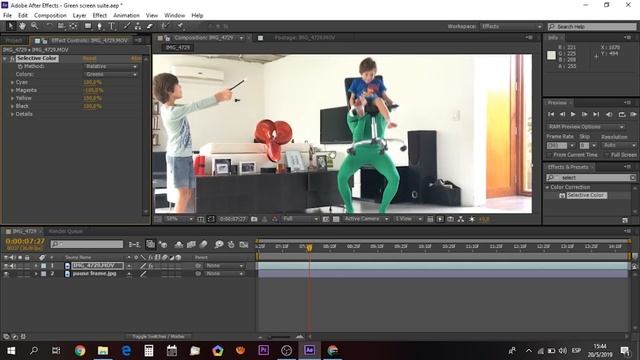Open the Effect menu
The width and height of the screenshot is (640, 360).
[x=100, y=16]
